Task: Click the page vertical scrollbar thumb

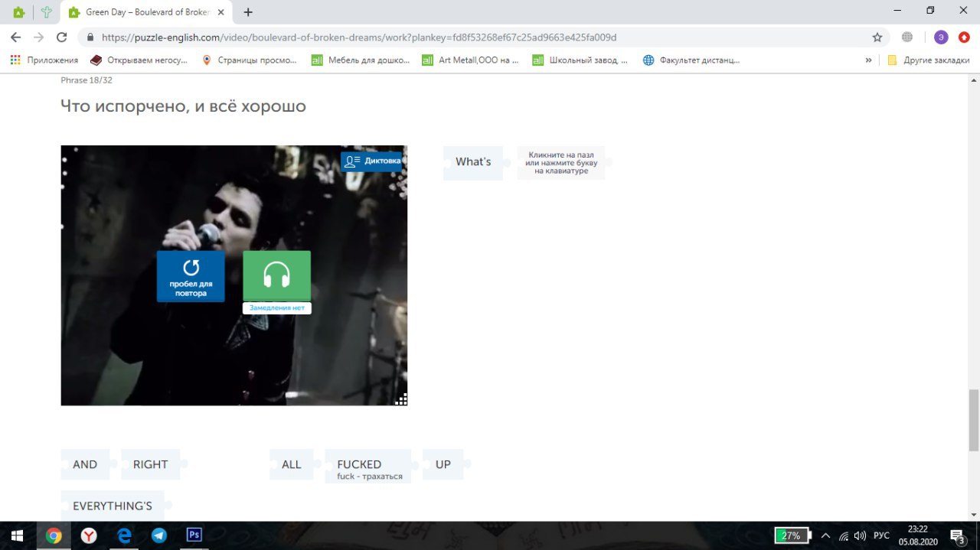Action: pos(974,419)
